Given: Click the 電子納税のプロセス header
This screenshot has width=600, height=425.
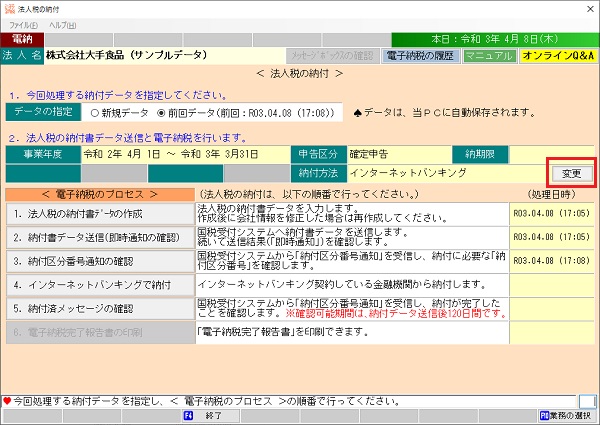Looking at the screenshot, I should (x=100, y=195).
